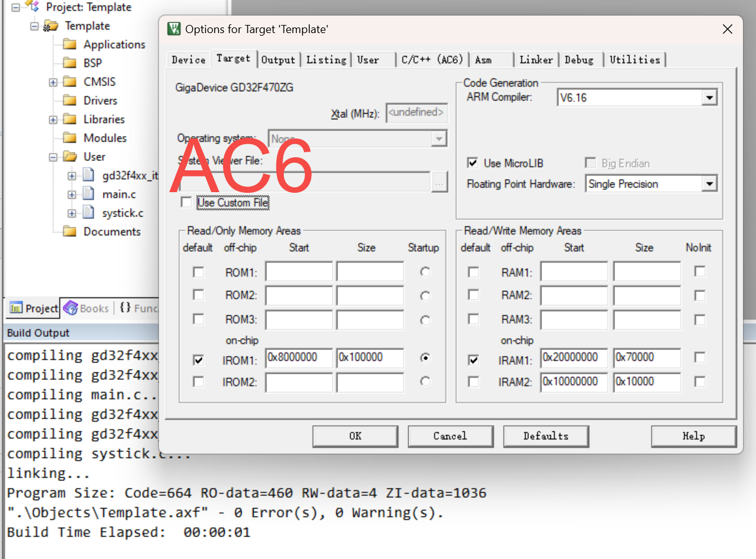Click the Libraries folder icon
Screen dimensions: 756x559
[x=70, y=119]
